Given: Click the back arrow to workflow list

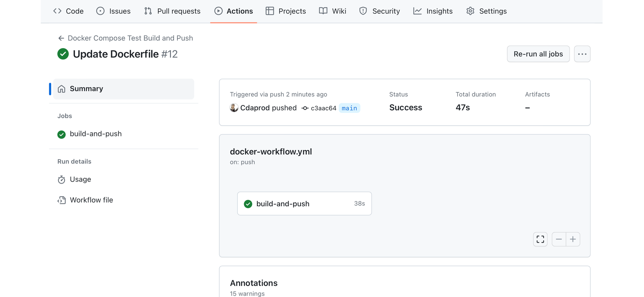Looking at the screenshot, I should [x=61, y=38].
